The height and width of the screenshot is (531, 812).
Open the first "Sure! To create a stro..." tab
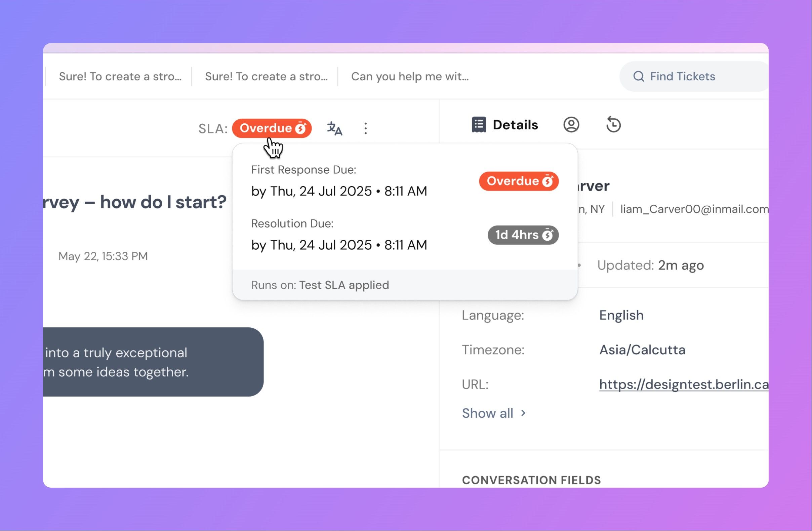pos(120,76)
